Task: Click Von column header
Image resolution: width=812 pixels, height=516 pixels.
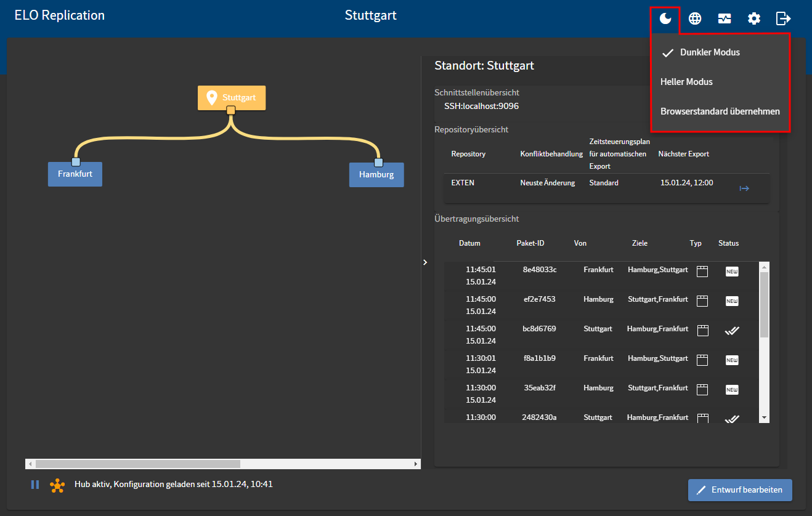Action: pyautogui.click(x=580, y=243)
